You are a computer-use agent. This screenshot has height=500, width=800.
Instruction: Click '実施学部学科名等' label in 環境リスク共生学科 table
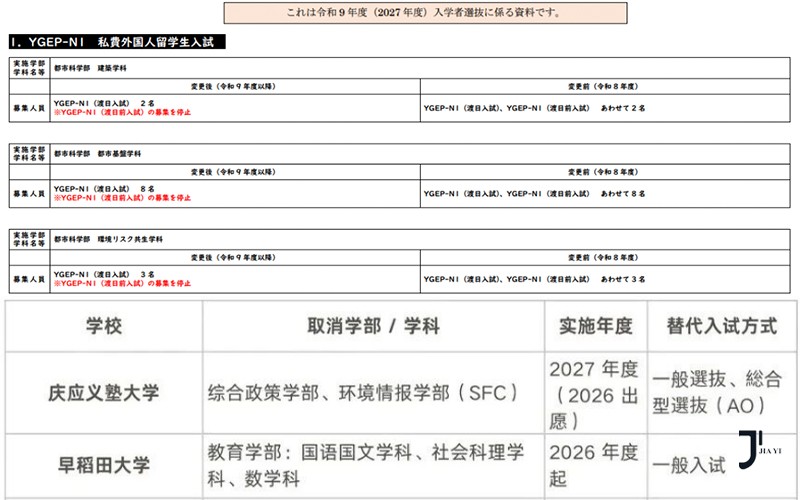coord(29,239)
